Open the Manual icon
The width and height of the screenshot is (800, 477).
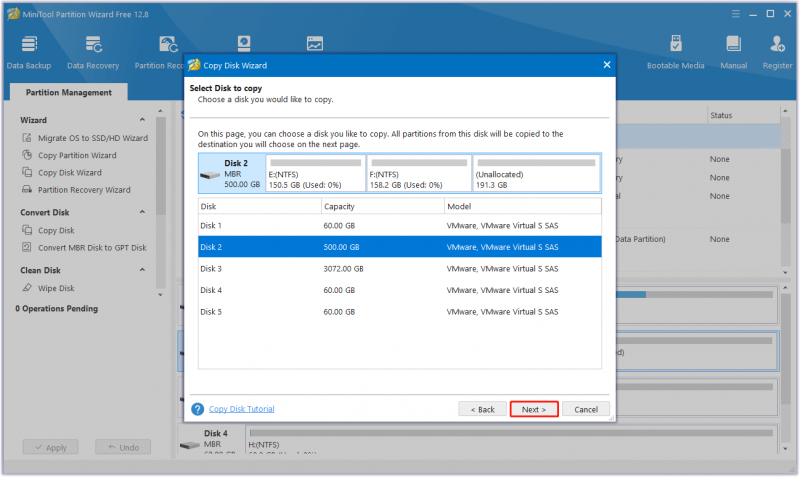(733, 52)
